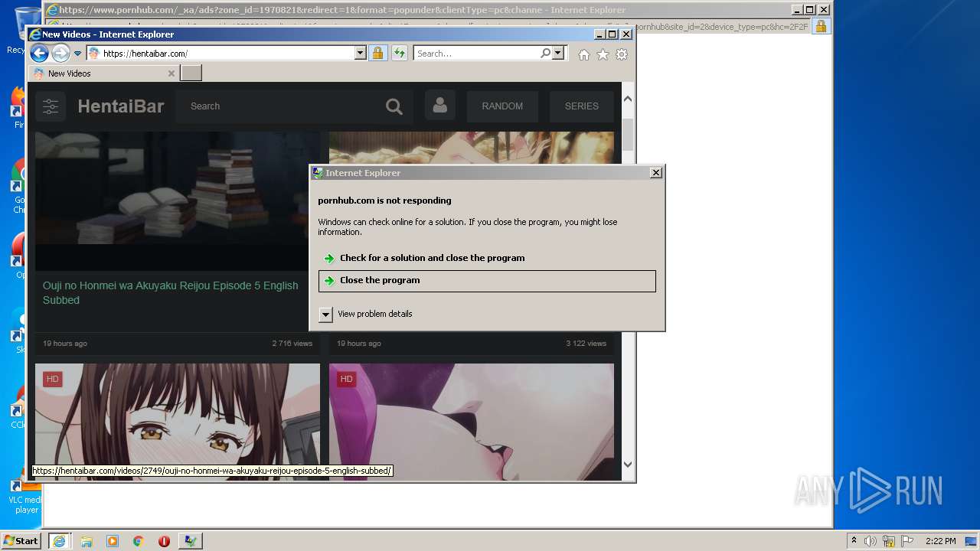The height and width of the screenshot is (551, 980).
Task: Expand the address bar autocomplete dropdown
Action: point(361,54)
